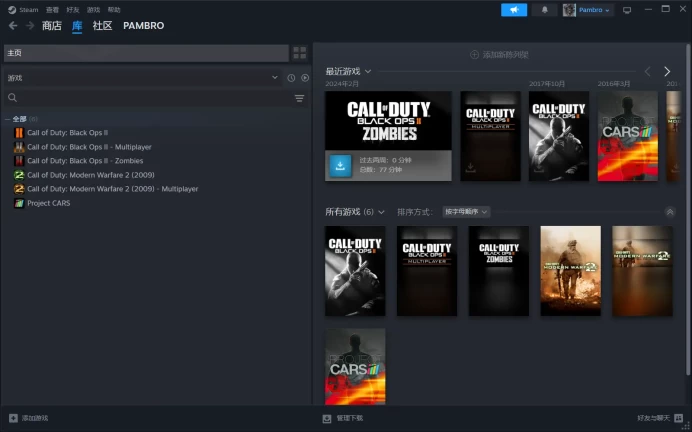Click the Pambro avatar image
The image size is (692, 432).
(x=569, y=10)
